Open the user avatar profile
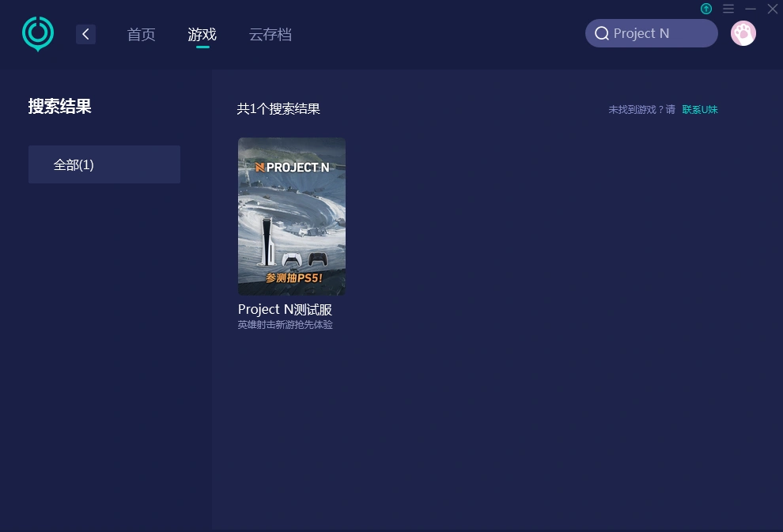The width and height of the screenshot is (783, 532). (743, 33)
